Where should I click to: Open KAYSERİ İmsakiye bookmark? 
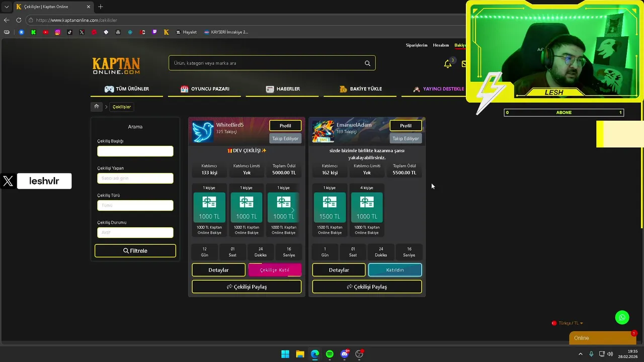pyautogui.click(x=226, y=32)
